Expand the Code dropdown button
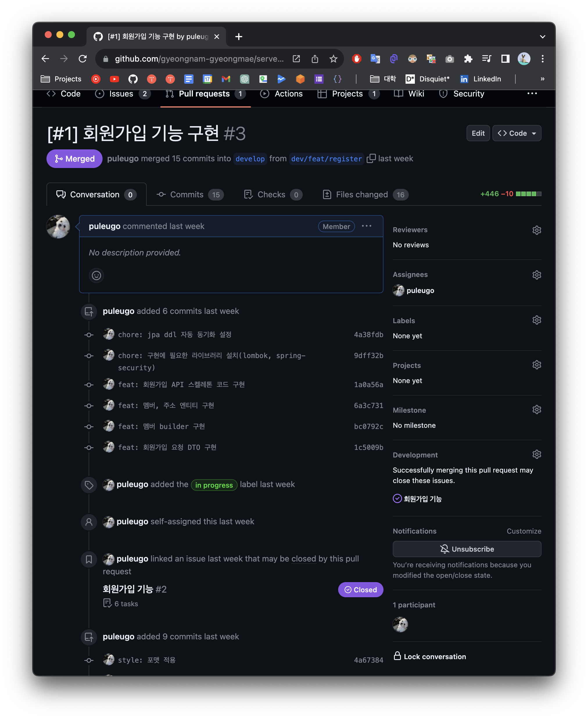Viewport: 588px width, 719px height. click(x=516, y=133)
